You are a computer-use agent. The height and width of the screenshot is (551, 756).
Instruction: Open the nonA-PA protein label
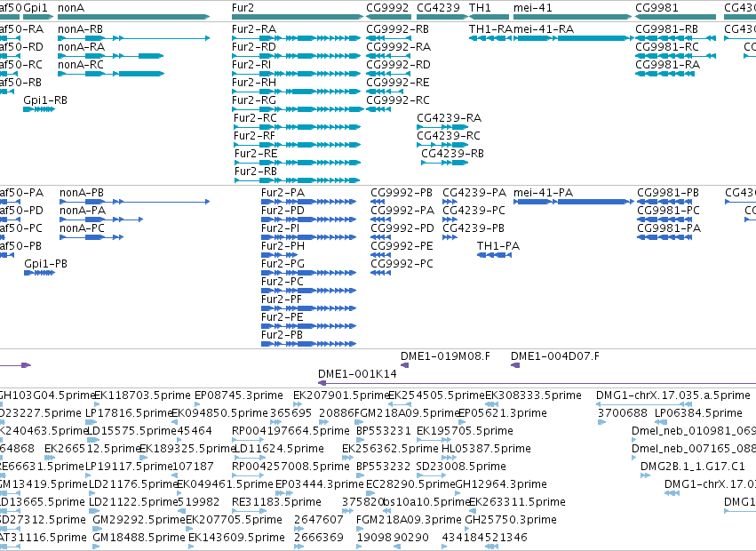[83, 211]
